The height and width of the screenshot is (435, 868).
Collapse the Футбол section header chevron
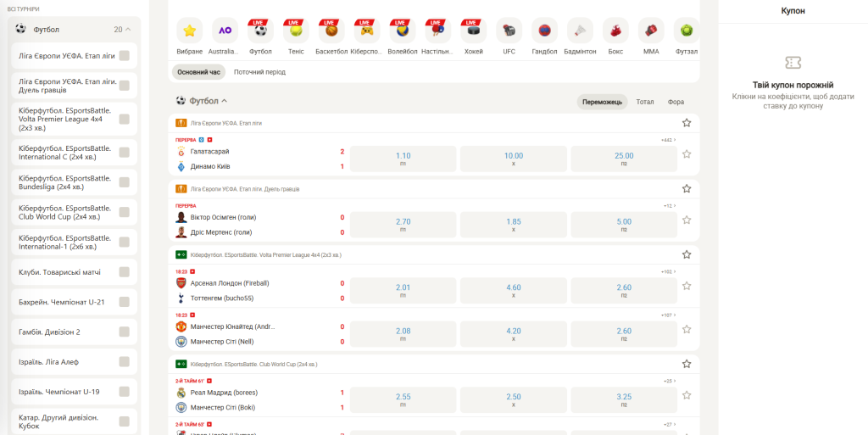click(225, 101)
